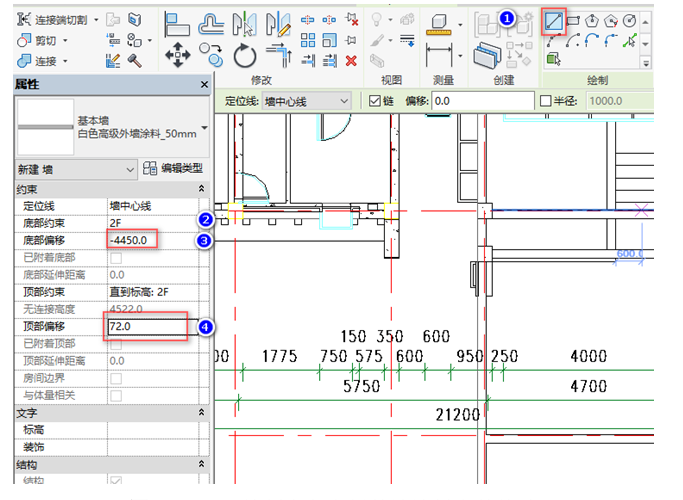Click the 顶部偏移 value field
Viewport: 683px width, 500px height.
[145, 326]
